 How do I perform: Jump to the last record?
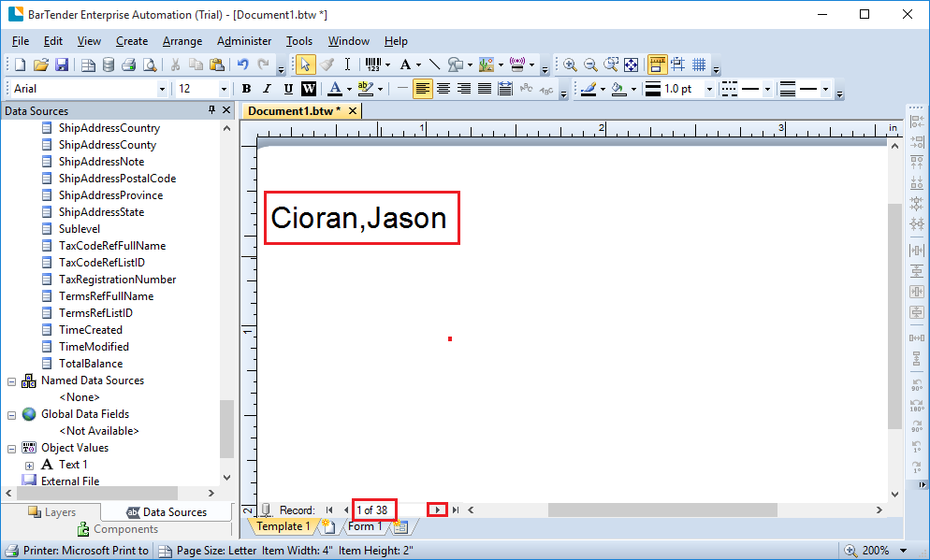coord(456,510)
